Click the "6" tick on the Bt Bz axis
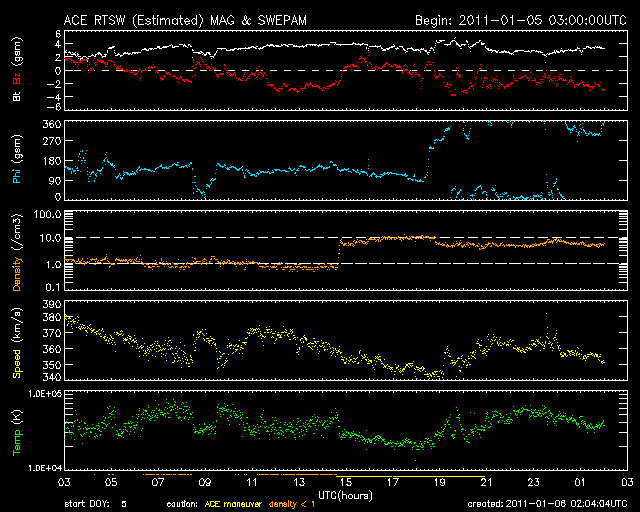The image size is (640, 512). tap(58, 34)
